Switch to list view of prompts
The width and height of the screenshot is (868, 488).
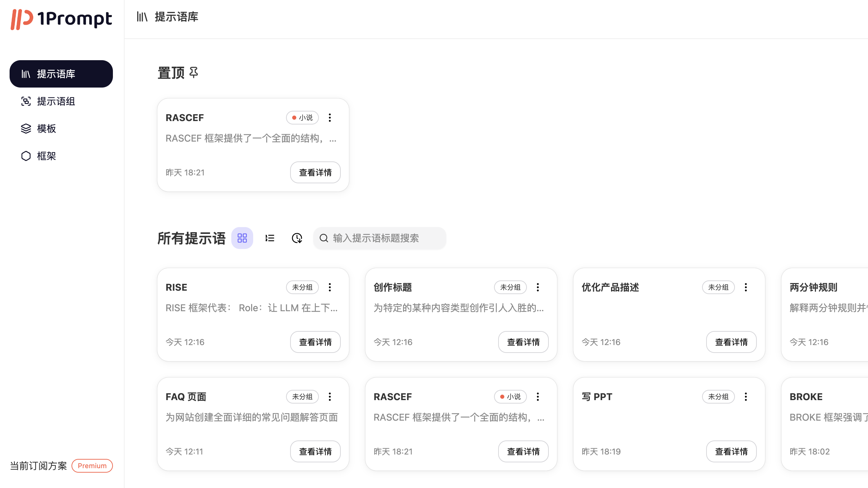(x=270, y=238)
